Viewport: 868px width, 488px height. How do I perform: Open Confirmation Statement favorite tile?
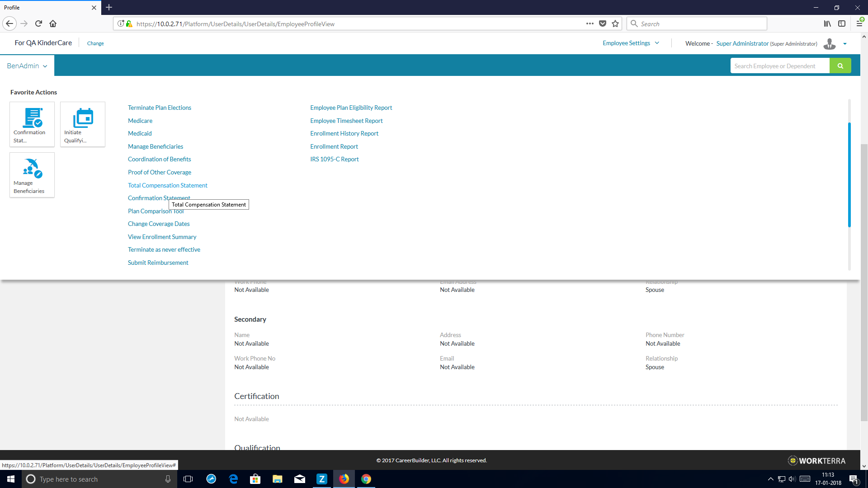(32, 124)
